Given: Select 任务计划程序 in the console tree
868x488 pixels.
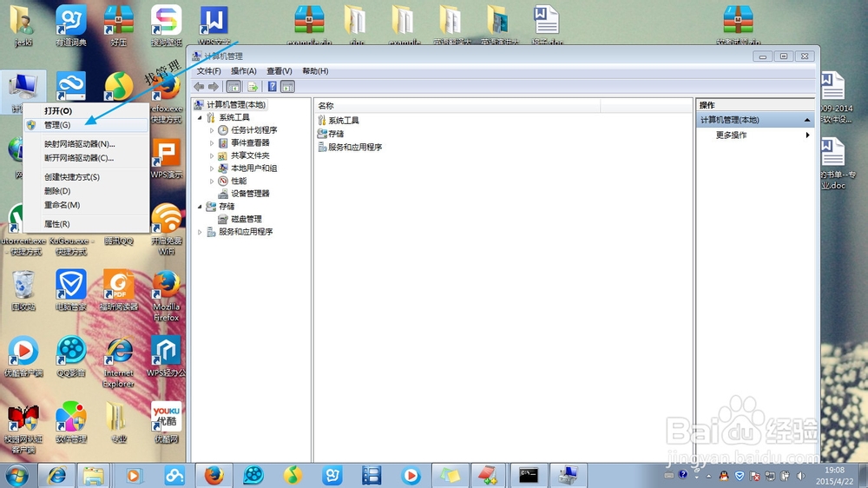Looking at the screenshot, I should pos(254,130).
